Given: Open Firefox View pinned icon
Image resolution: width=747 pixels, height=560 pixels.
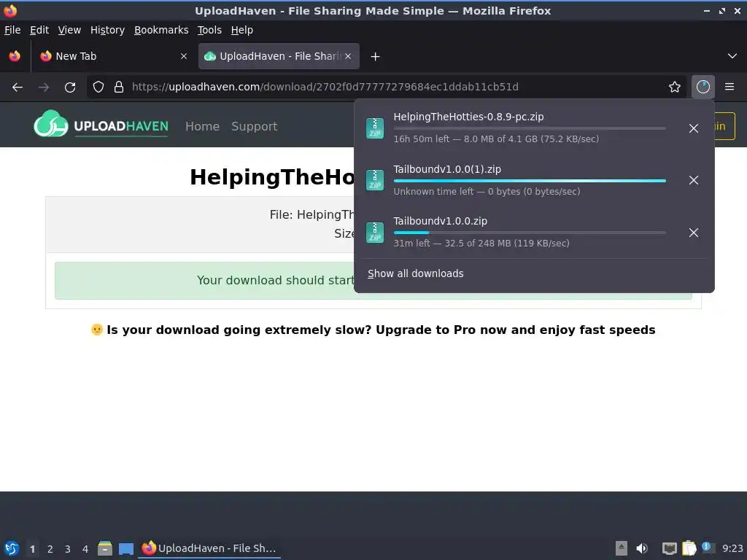Looking at the screenshot, I should click(x=15, y=56).
